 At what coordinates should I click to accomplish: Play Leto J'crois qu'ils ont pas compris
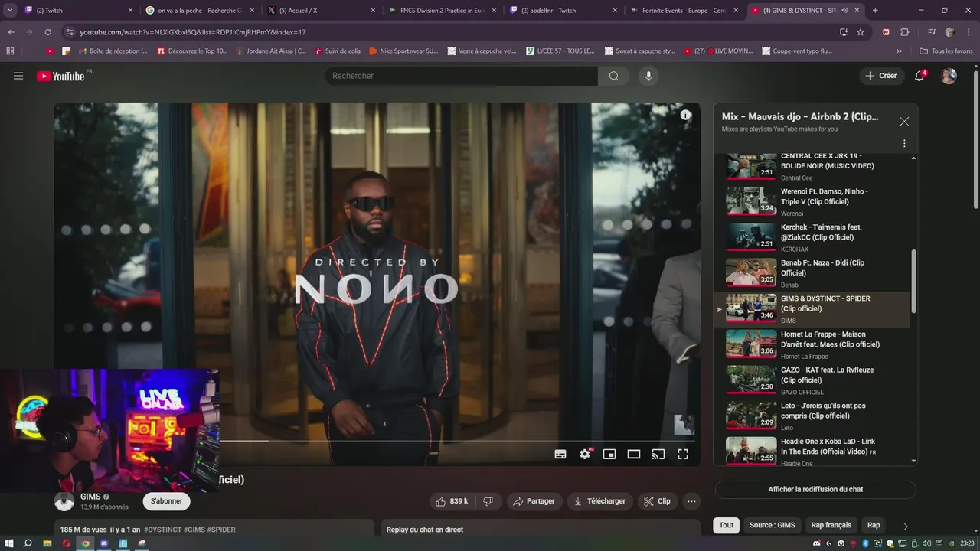[x=812, y=416]
